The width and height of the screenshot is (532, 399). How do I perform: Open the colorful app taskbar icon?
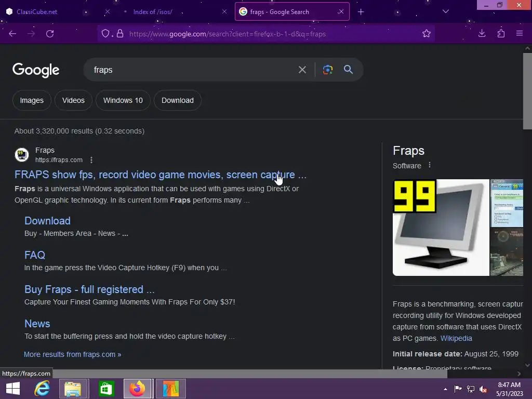pyautogui.click(x=170, y=389)
